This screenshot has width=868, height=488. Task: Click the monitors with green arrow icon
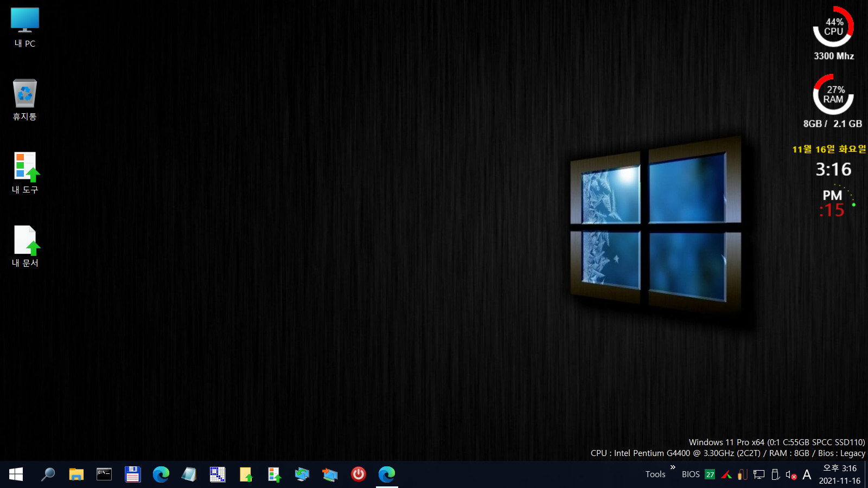tap(302, 474)
